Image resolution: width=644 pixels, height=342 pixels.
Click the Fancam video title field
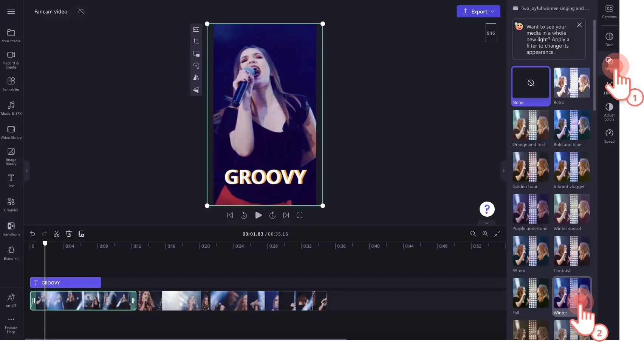51,11
